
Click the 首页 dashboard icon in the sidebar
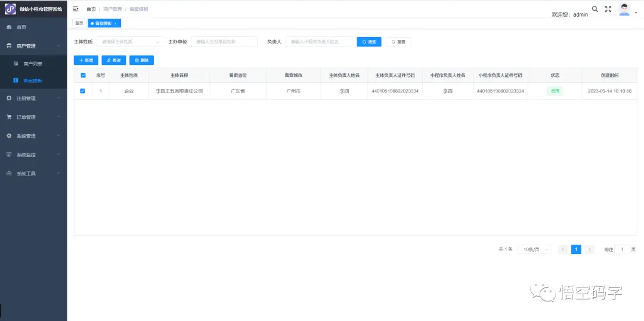click(x=9, y=27)
